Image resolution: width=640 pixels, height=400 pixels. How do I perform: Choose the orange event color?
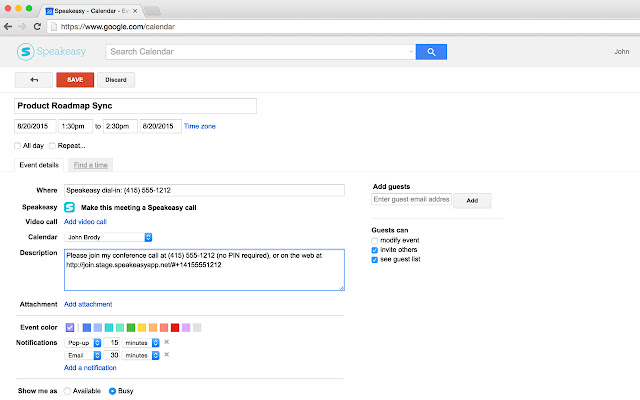click(x=153, y=327)
